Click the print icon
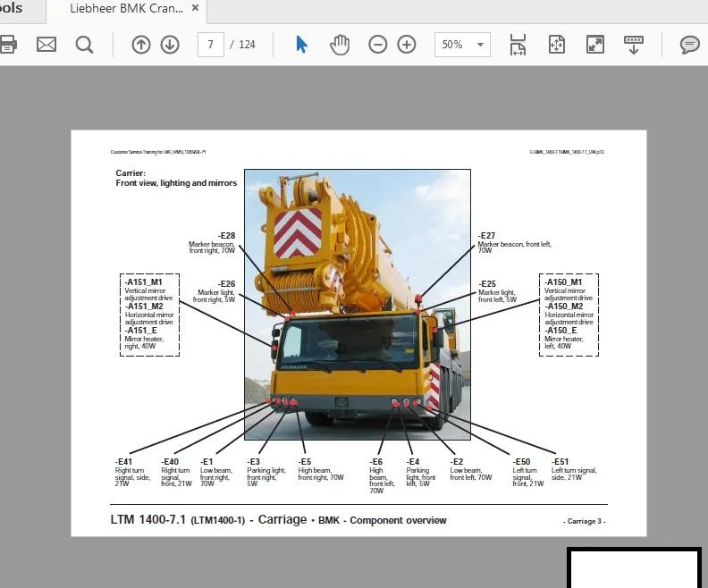708x588 pixels. (x=8, y=44)
